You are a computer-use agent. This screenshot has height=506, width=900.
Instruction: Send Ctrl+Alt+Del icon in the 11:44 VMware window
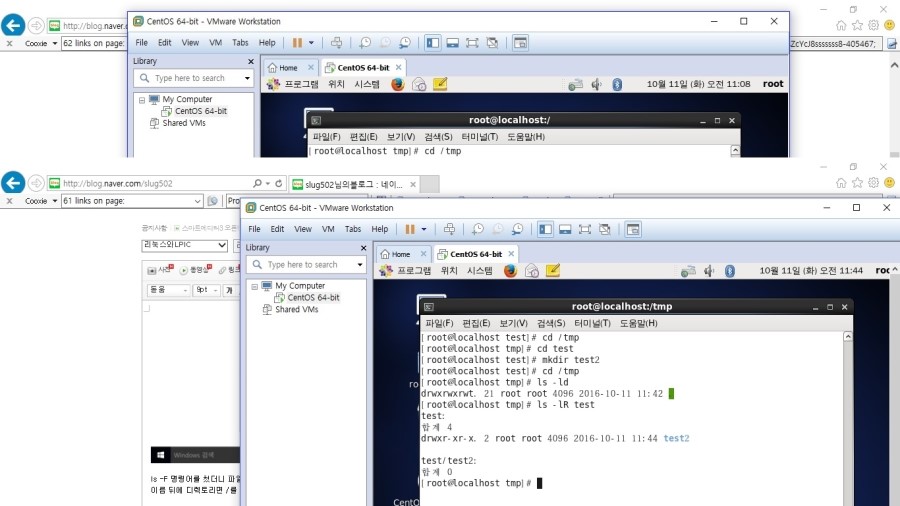tap(449, 229)
